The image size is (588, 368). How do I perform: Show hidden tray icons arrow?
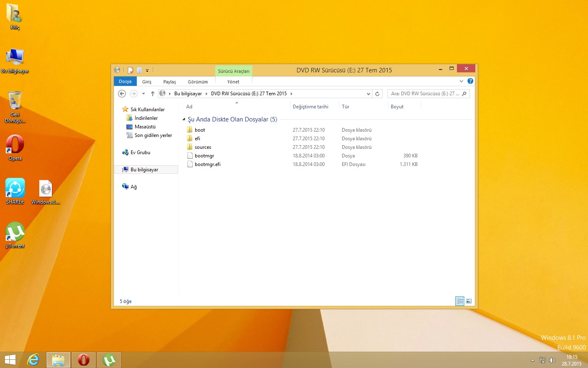click(532, 360)
